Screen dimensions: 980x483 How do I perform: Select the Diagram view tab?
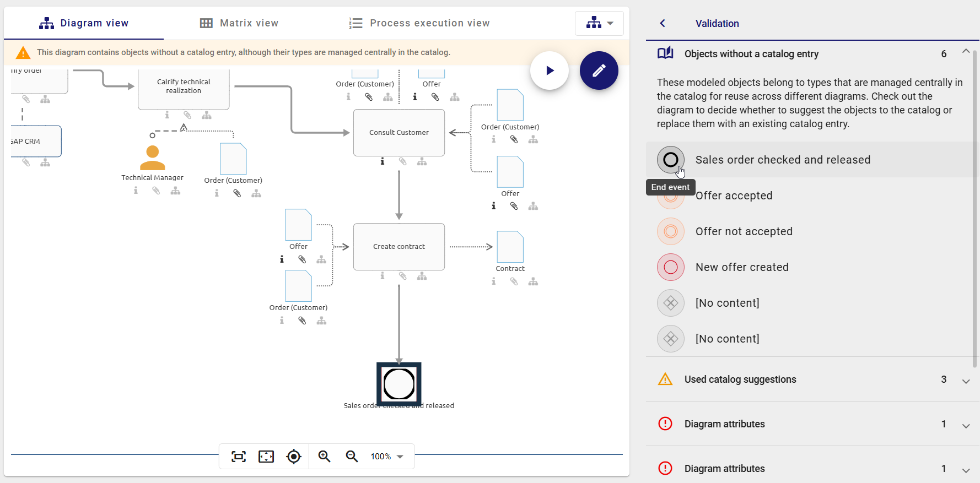tap(84, 23)
